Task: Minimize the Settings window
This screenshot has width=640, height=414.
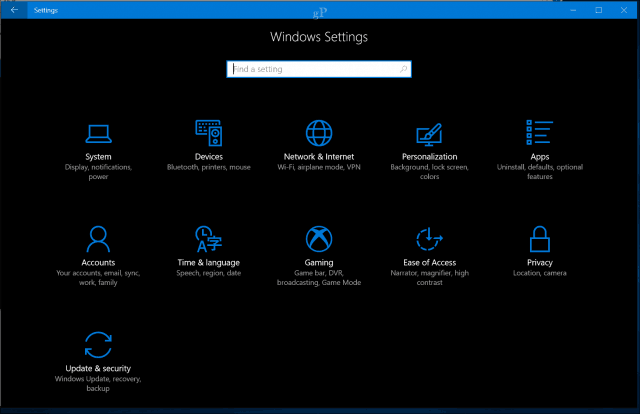Action: pos(573,10)
